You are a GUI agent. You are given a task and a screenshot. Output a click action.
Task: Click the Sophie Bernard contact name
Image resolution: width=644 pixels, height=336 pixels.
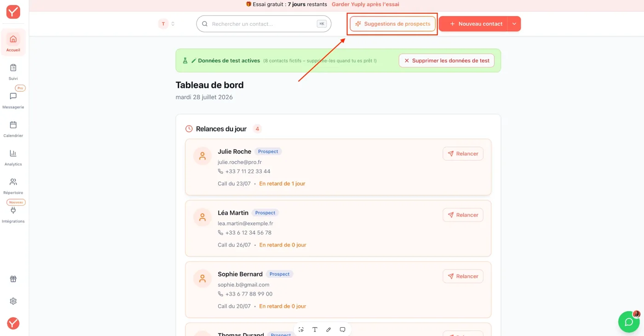click(x=240, y=274)
